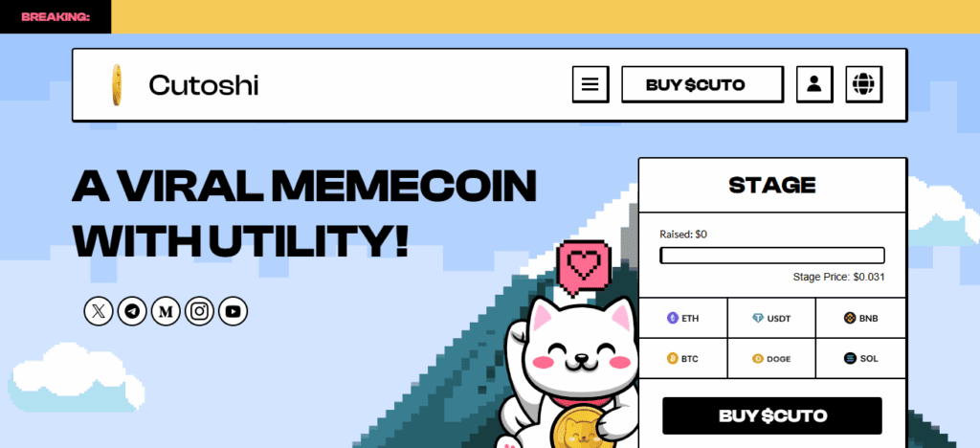Click BUY $CUTO button in header
The width and height of the screenshot is (980, 448).
(702, 84)
